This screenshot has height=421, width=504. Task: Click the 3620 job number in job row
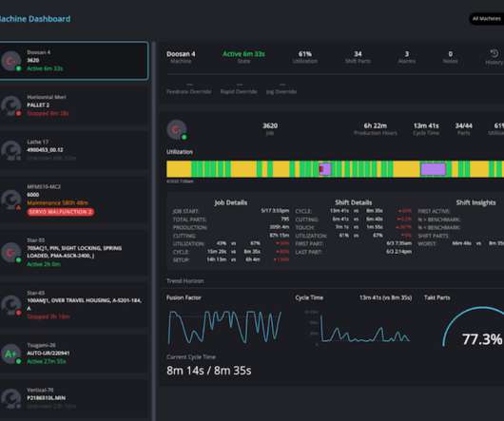270,125
